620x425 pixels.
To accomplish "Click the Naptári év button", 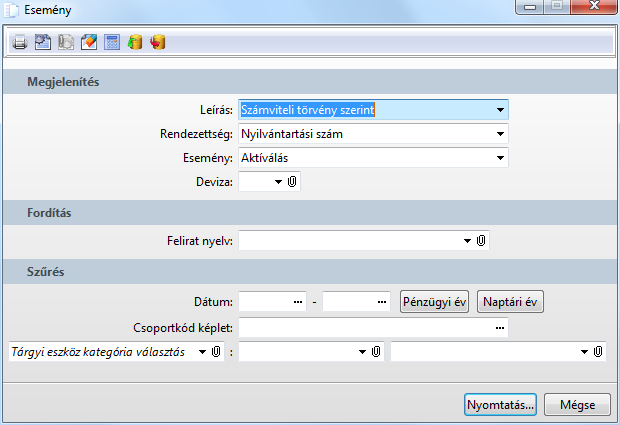I will (510, 302).
